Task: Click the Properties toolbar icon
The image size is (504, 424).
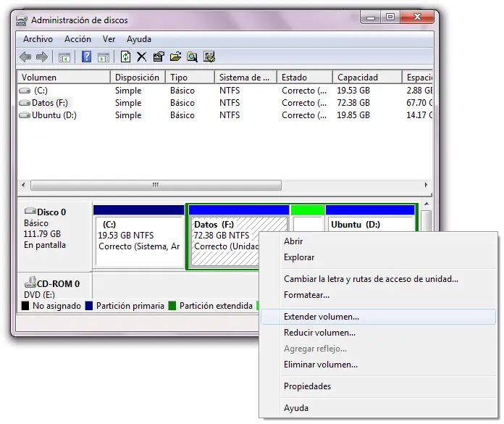Action: coord(159,57)
